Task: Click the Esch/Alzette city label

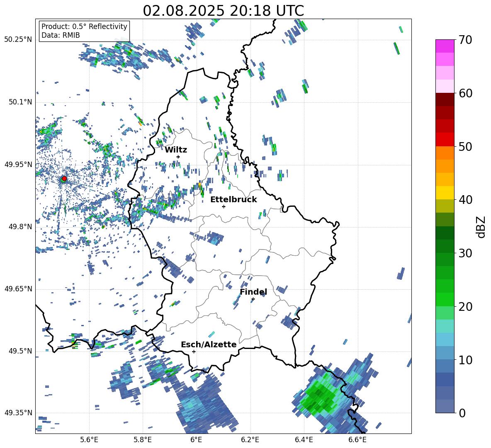Action: (x=209, y=345)
